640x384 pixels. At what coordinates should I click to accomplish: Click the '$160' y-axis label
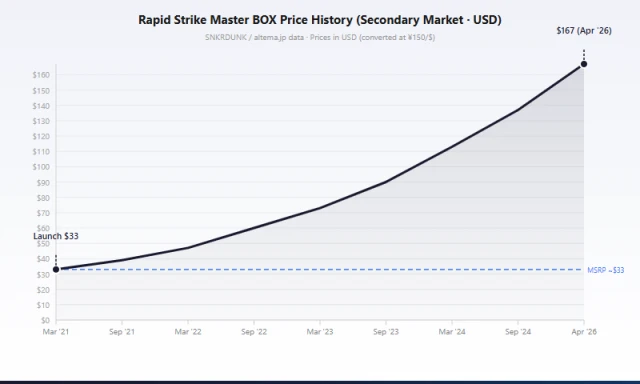(x=41, y=75)
